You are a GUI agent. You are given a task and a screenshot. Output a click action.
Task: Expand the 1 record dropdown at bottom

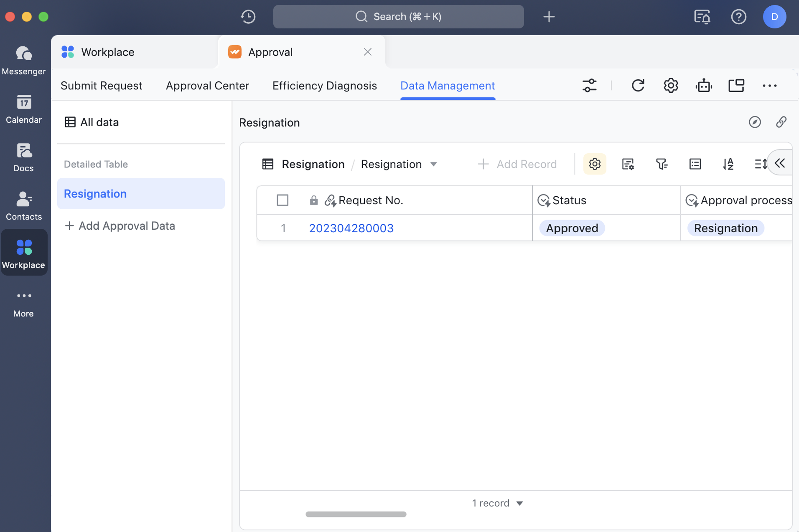click(519, 503)
